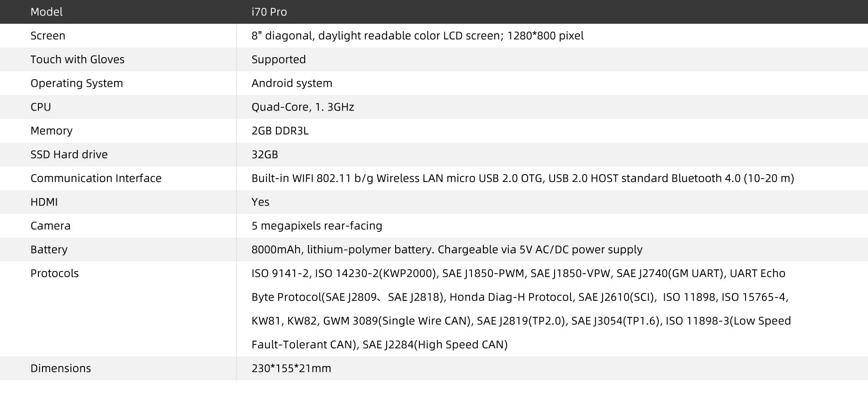Click the Protocols row label
The image size is (868, 393).
[54, 273]
